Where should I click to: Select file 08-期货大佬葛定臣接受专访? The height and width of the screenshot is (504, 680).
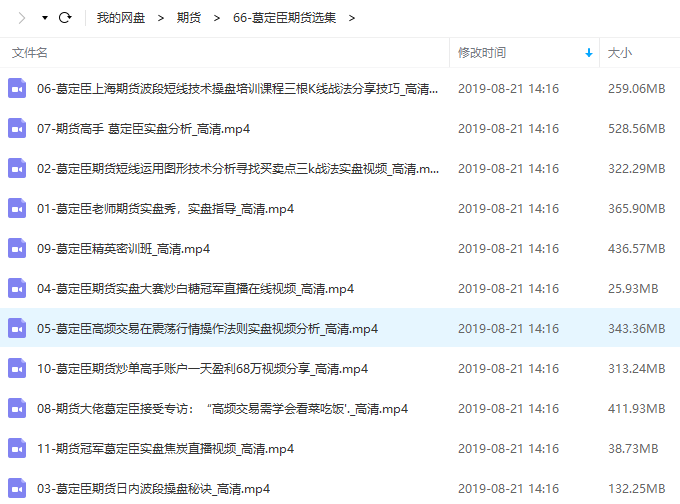pos(222,409)
